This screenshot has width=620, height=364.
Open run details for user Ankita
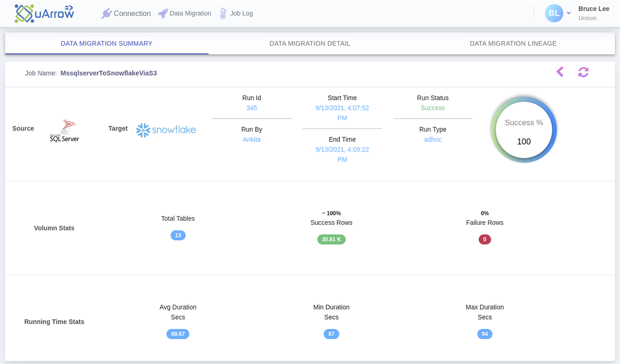pyautogui.click(x=251, y=139)
